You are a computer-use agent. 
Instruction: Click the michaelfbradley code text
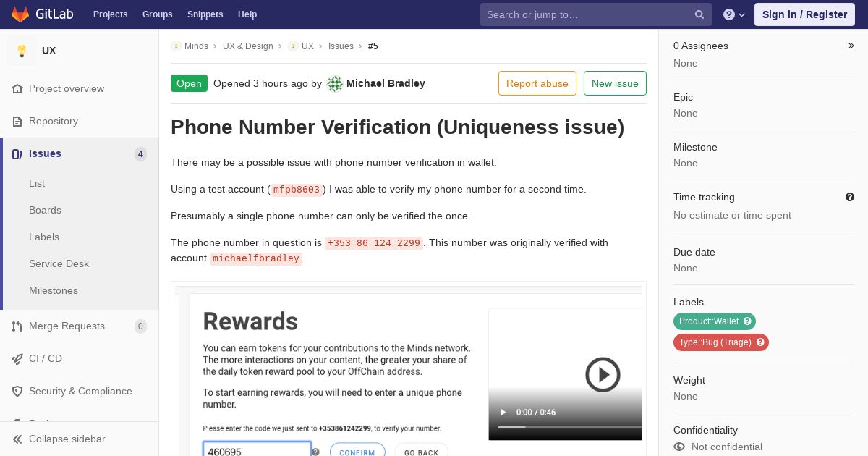(x=256, y=258)
